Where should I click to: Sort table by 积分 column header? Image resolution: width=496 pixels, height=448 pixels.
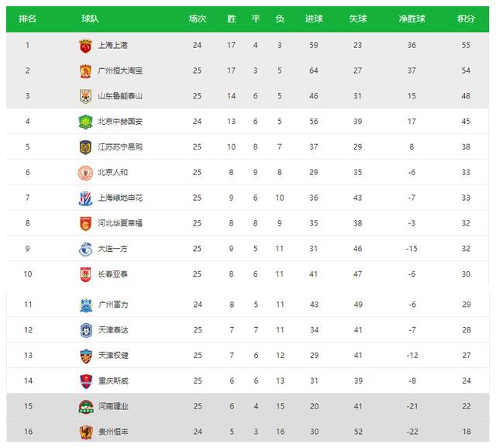pyautogui.click(x=466, y=18)
